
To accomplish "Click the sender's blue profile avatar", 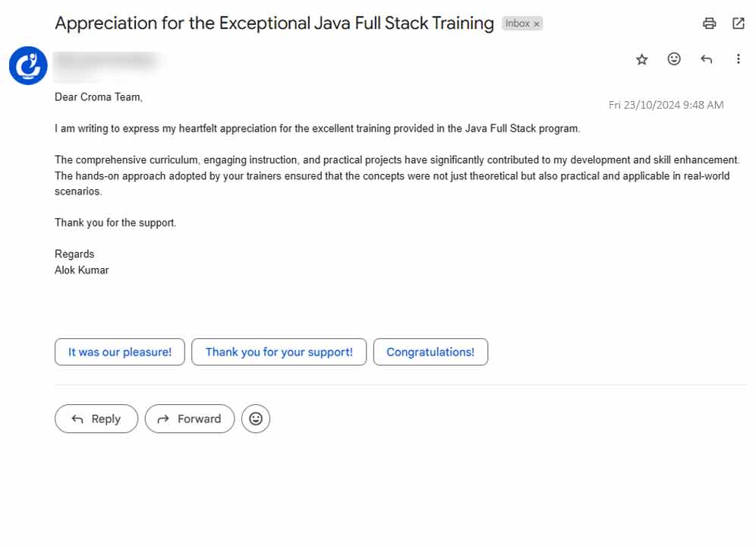I will (28, 65).
